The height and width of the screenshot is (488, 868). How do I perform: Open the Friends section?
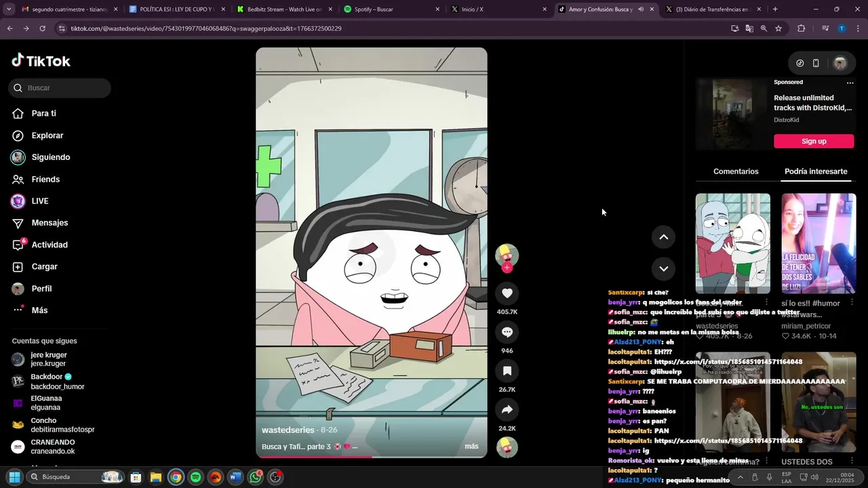coord(45,179)
